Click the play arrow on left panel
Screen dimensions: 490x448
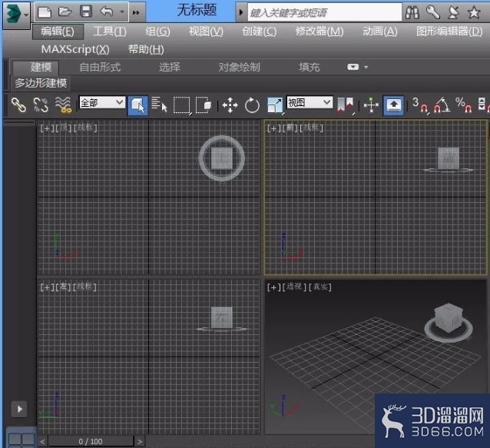click(x=19, y=409)
